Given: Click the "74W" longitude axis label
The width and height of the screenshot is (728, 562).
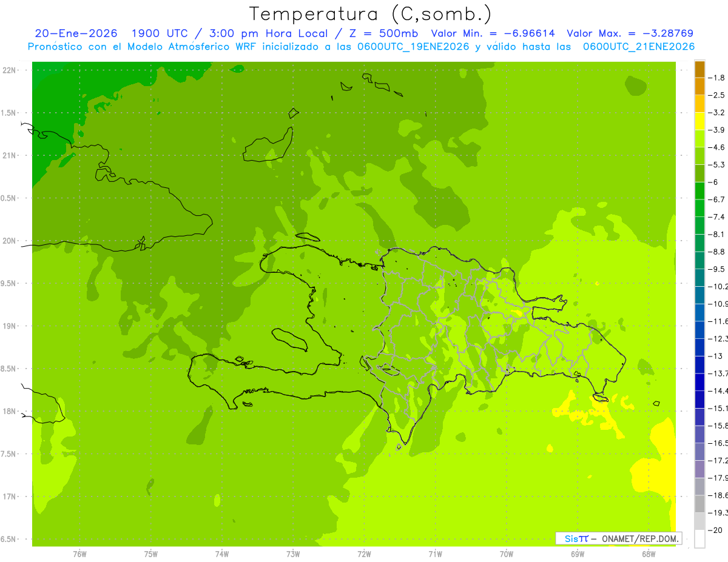Looking at the screenshot, I should click(x=222, y=554).
